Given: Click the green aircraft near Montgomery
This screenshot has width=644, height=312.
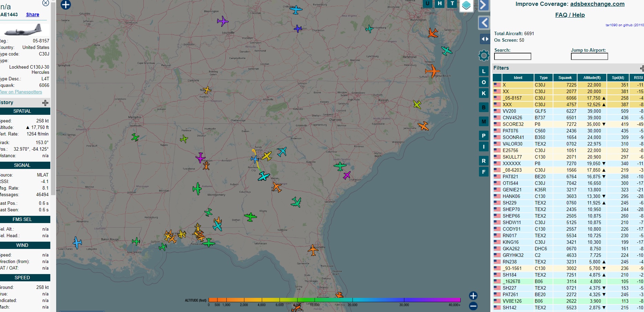Looking at the screenshot, I should (x=197, y=189).
